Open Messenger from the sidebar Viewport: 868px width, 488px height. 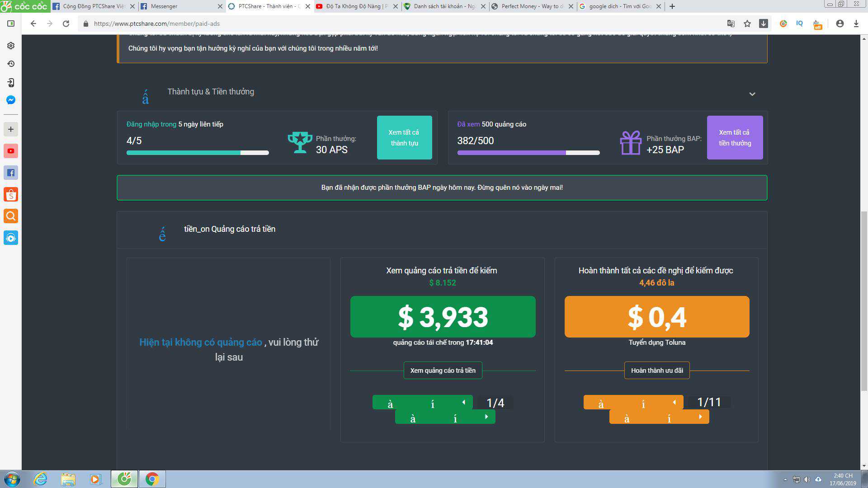click(x=11, y=100)
